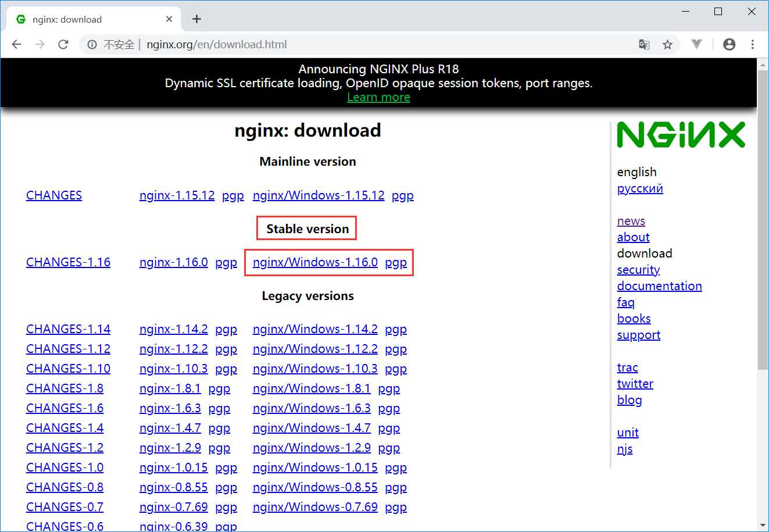Reload the nginx download page
769x532 pixels.
[63, 44]
